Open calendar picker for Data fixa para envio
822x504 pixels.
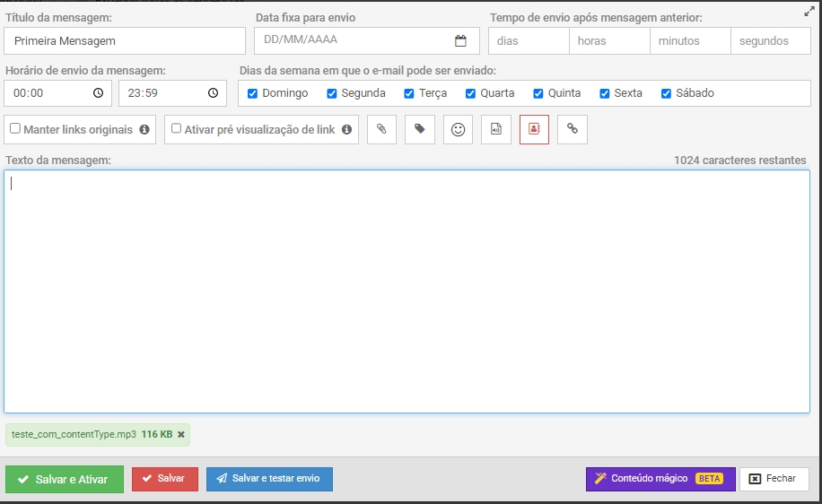[x=460, y=40]
